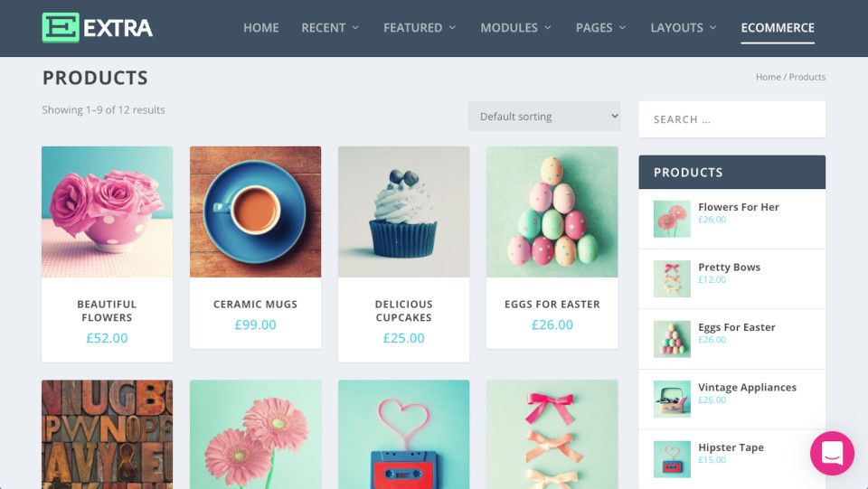Open the pink chat bubble widget
Screen dimensions: 868x489
[x=832, y=453]
